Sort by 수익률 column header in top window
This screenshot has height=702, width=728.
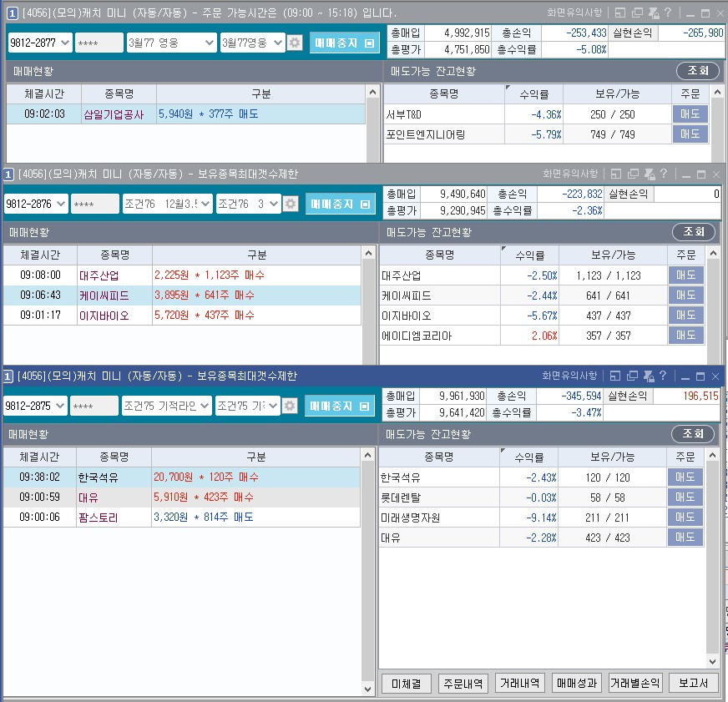coord(534,94)
